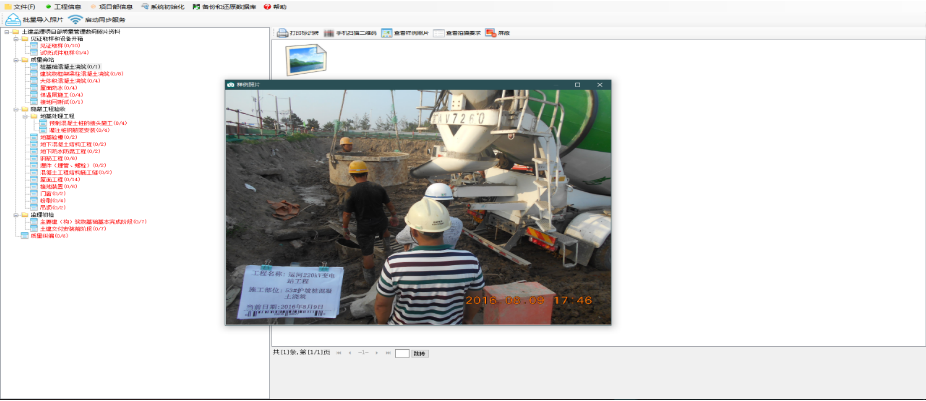This screenshot has width=926, height=401.
Task: Select the 屋面防水 (0/4) tree item
Action: click(56, 88)
